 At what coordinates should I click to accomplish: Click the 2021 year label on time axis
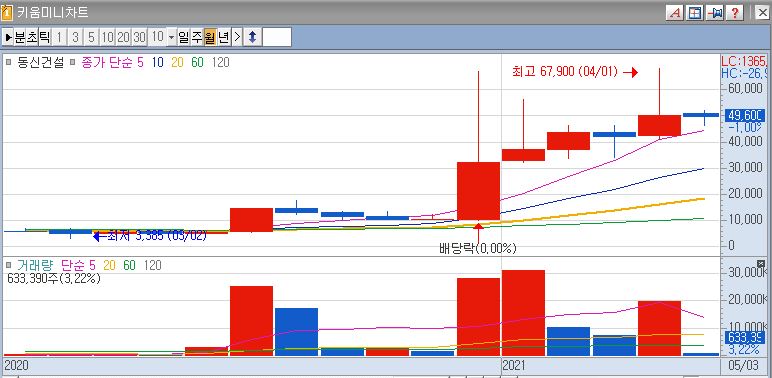click(515, 366)
